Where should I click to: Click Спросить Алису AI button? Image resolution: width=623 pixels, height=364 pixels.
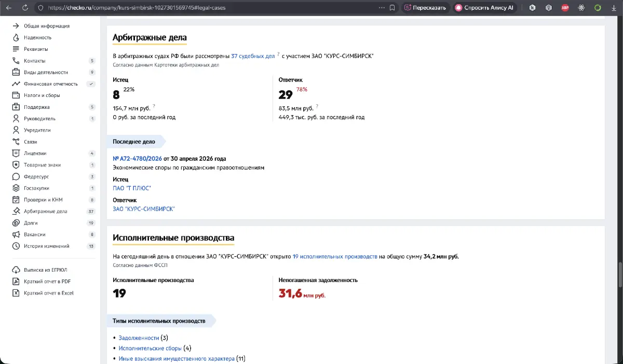click(x=486, y=8)
